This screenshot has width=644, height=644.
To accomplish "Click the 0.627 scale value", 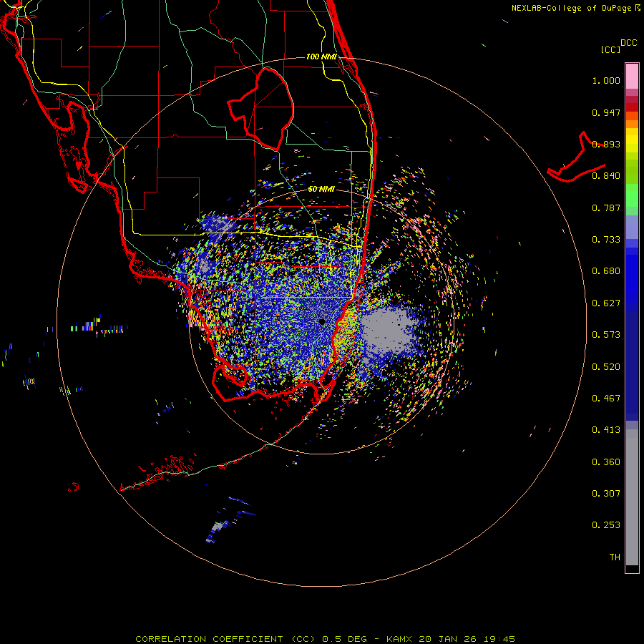I will click(606, 303).
